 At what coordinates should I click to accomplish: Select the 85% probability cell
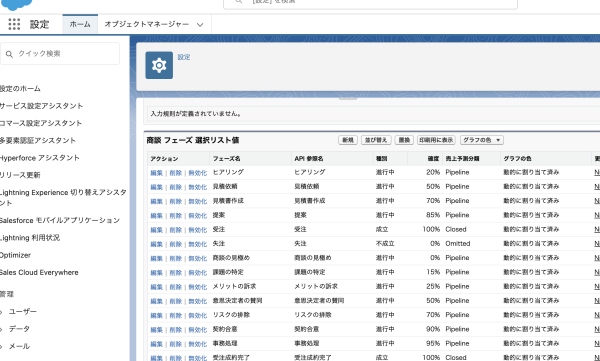click(x=433, y=215)
